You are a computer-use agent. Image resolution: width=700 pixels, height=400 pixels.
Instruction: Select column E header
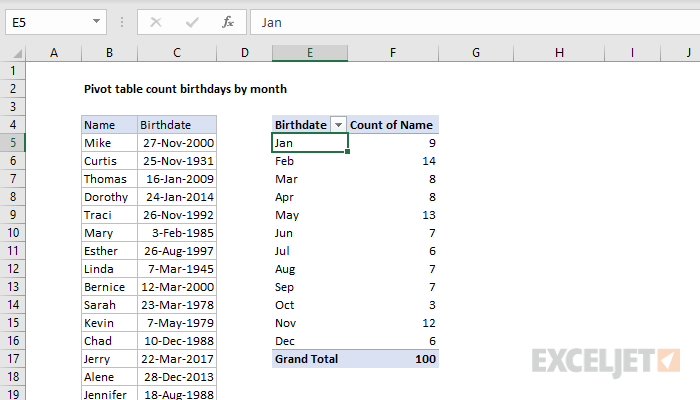(x=310, y=53)
